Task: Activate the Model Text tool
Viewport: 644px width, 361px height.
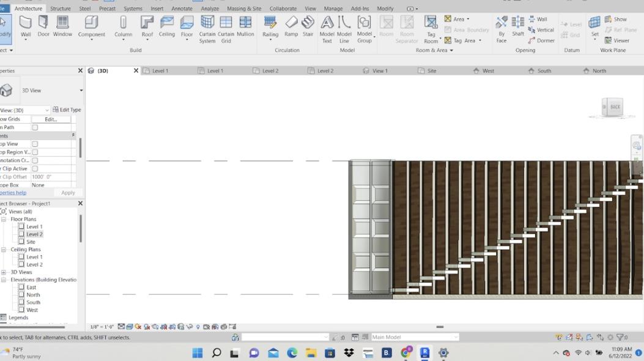Action: point(327,29)
